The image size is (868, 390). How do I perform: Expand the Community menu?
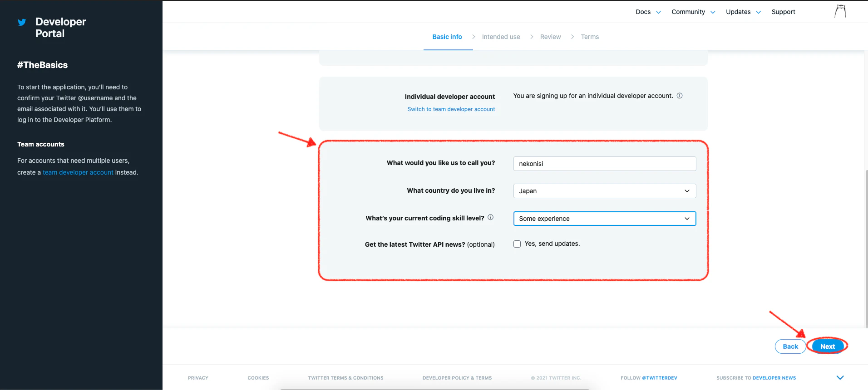tap(693, 12)
